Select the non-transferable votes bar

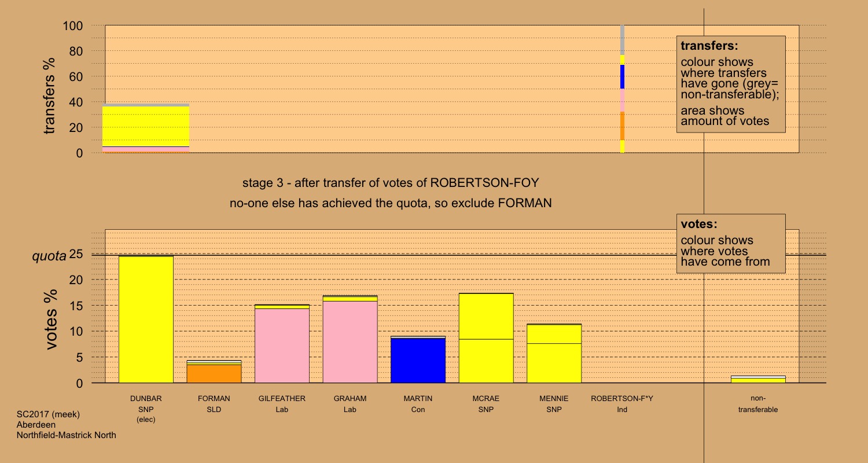point(758,380)
